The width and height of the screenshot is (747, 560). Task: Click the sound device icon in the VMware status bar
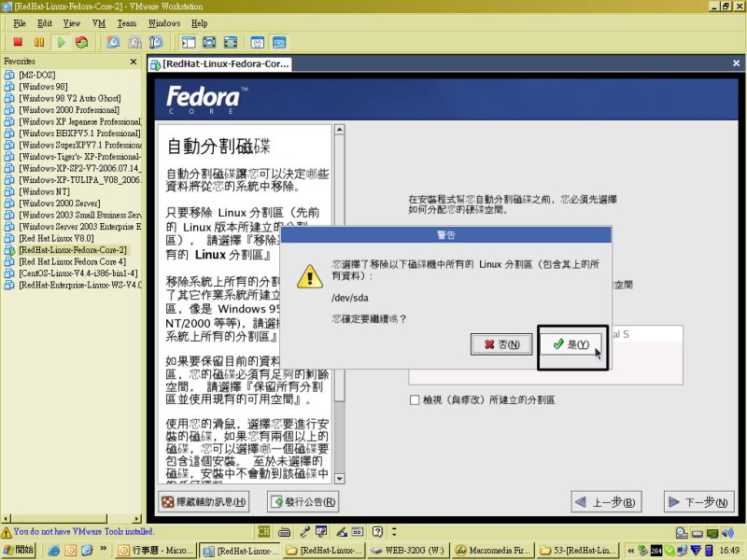[727, 532]
